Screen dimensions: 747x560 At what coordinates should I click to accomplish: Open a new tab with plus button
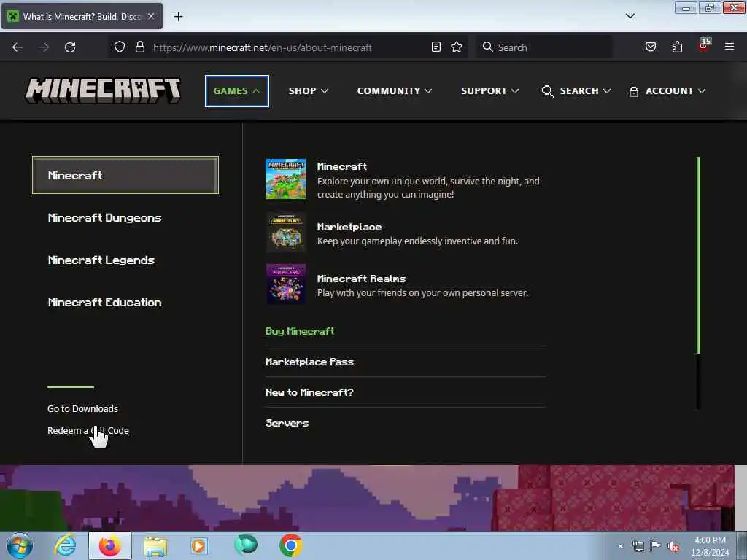click(178, 17)
